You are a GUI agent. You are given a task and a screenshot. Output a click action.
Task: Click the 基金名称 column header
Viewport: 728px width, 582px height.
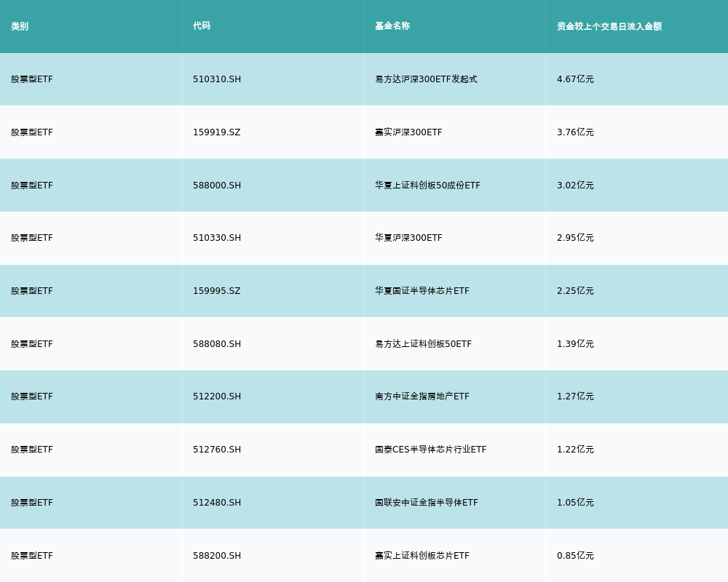392,26
